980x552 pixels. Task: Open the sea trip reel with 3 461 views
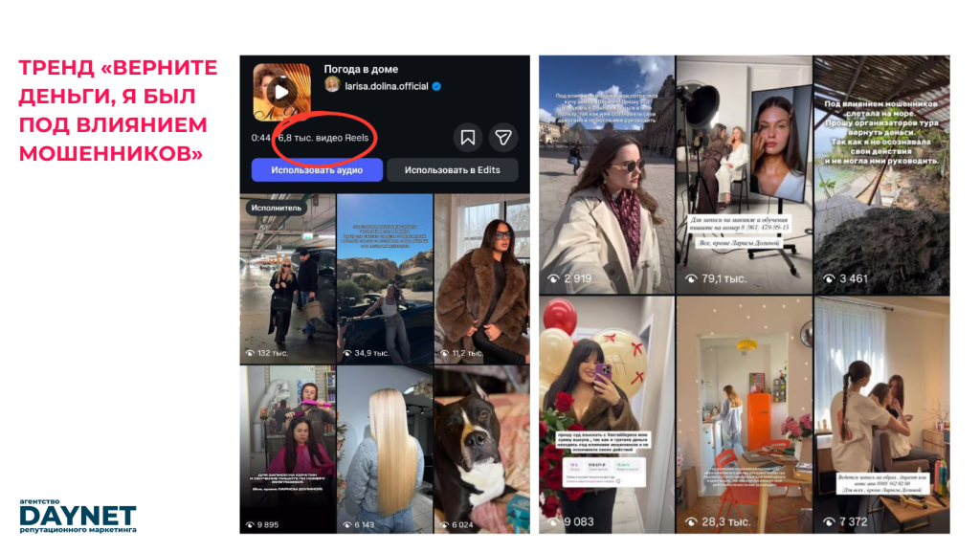click(881, 175)
